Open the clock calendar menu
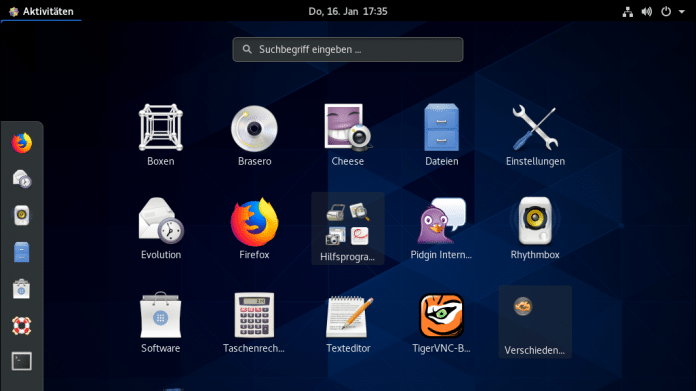This screenshot has width=696, height=391. (348, 11)
